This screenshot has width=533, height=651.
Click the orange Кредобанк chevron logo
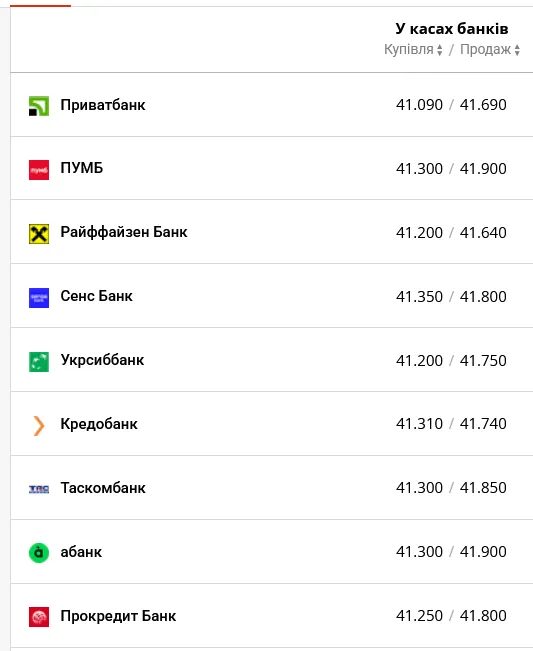(39, 426)
